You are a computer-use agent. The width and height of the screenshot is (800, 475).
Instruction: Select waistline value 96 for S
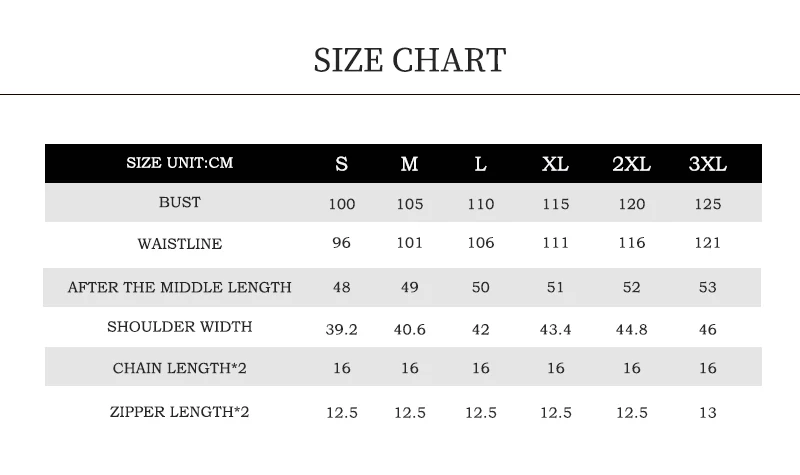(x=341, y=242)
